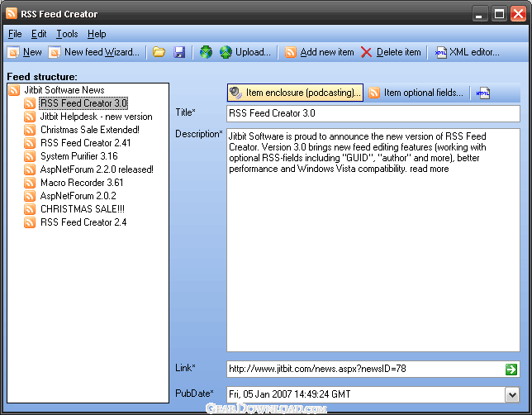532x415 pixels.
Task: Select AspNetForum 2.0.2 item
Action: pos(78,196)
